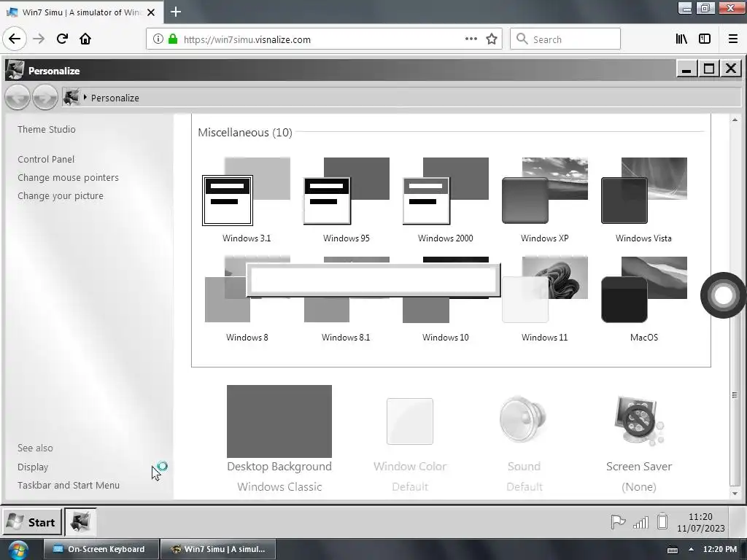
Task: Open Taskbar and Start Menu link
Action: (x=68, y=485)
